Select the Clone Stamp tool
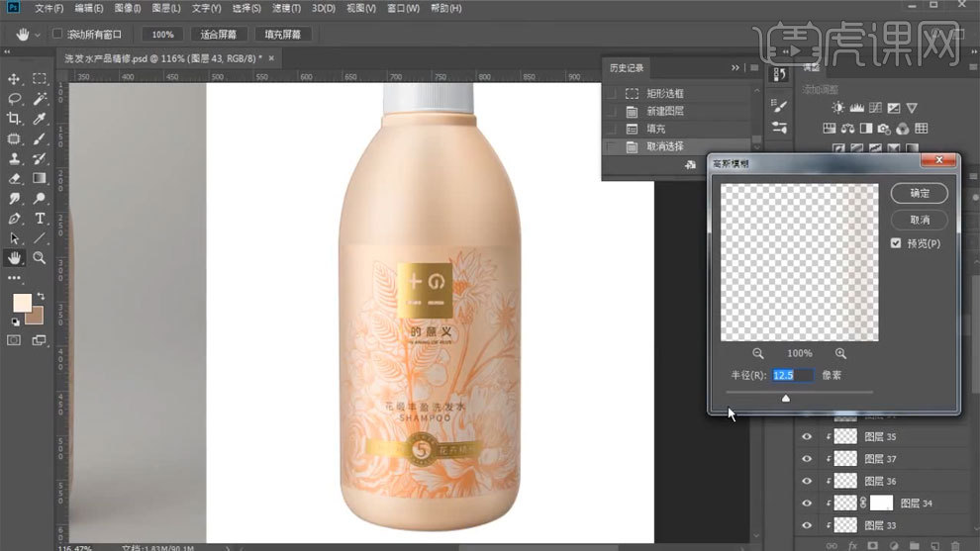 click(x=14, y=158)
